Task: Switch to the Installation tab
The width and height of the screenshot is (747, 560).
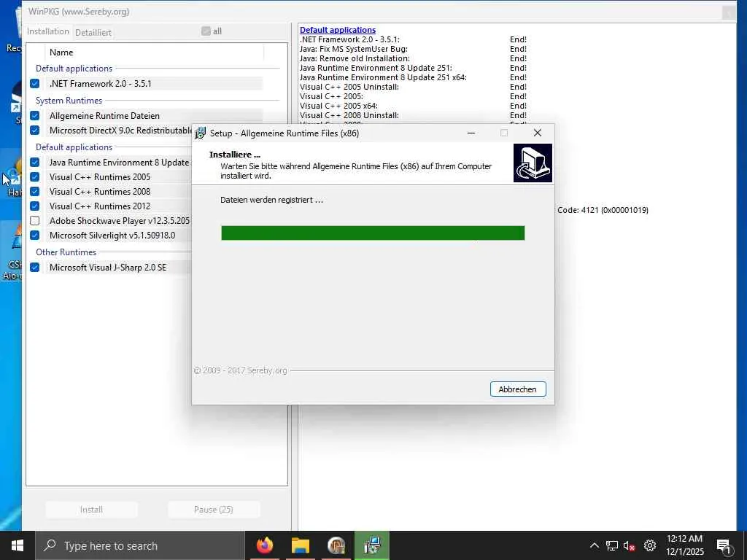Action: 48,31
